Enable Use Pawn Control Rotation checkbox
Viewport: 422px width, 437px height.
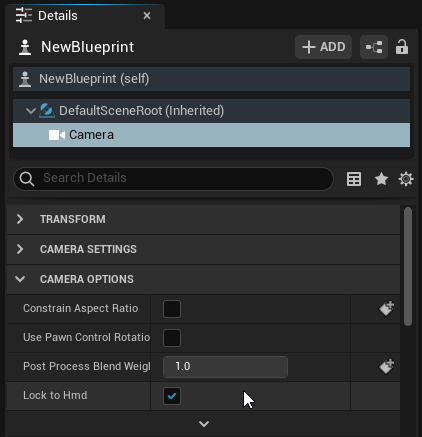(172, 338)
